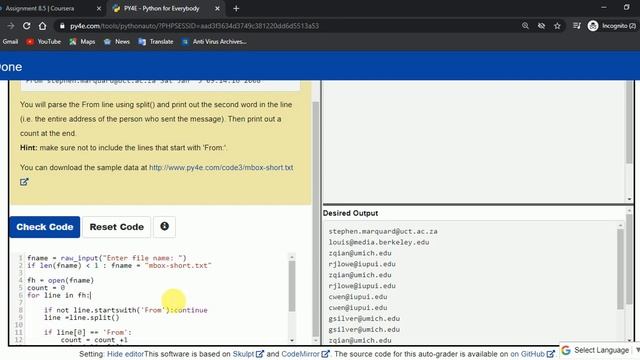The image size is (640, 360).
Task: Open the News bookmark
Action: point(117,42)
